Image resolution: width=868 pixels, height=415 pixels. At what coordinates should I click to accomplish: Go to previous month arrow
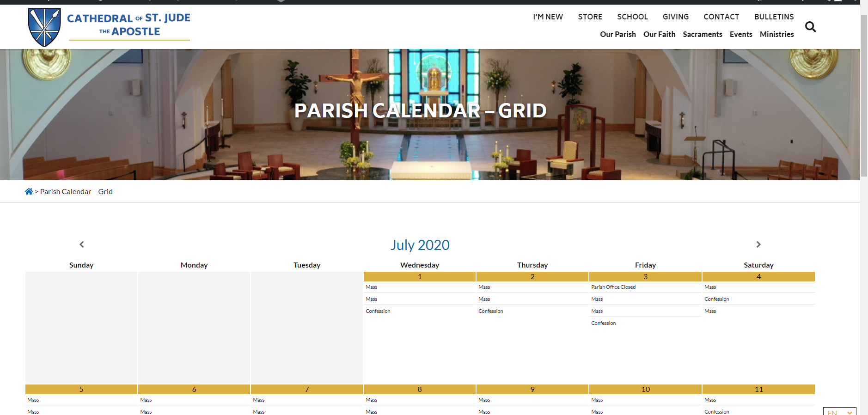click(82, 244)
